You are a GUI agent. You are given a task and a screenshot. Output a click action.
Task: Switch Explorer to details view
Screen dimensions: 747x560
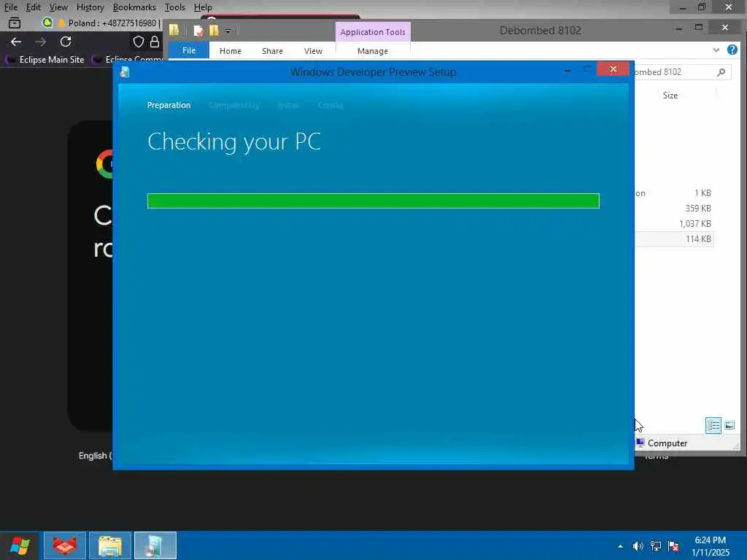tap(713, 425)
